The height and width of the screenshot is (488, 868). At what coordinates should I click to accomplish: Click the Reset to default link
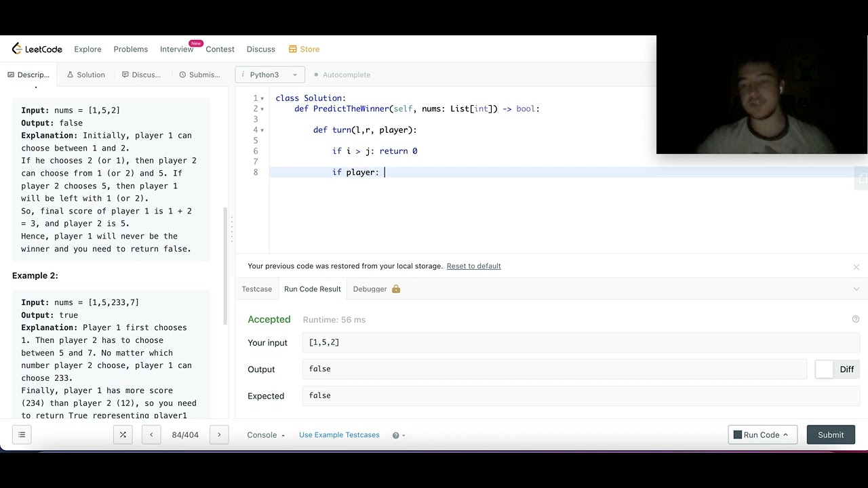point(473,266)
